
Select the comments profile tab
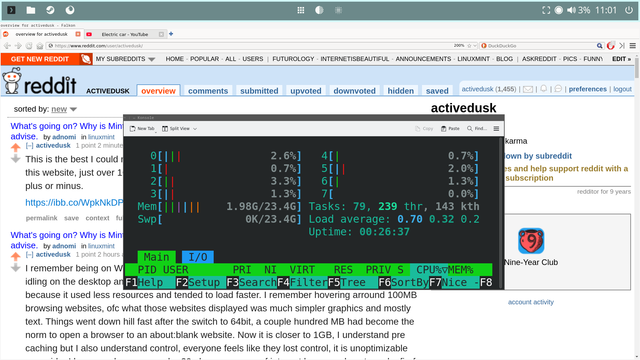(208, 91)
